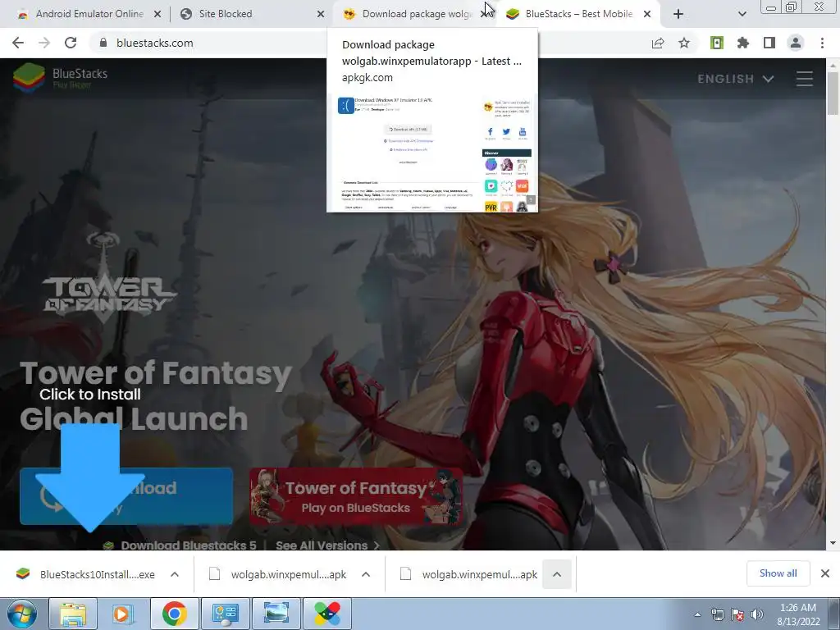Open the picture viewer taskbar icon

(276, 614)
